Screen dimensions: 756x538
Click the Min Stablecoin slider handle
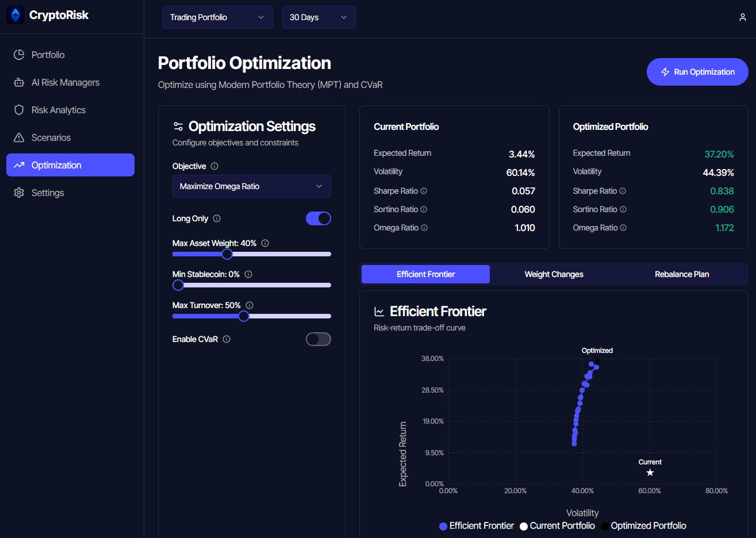178,285
